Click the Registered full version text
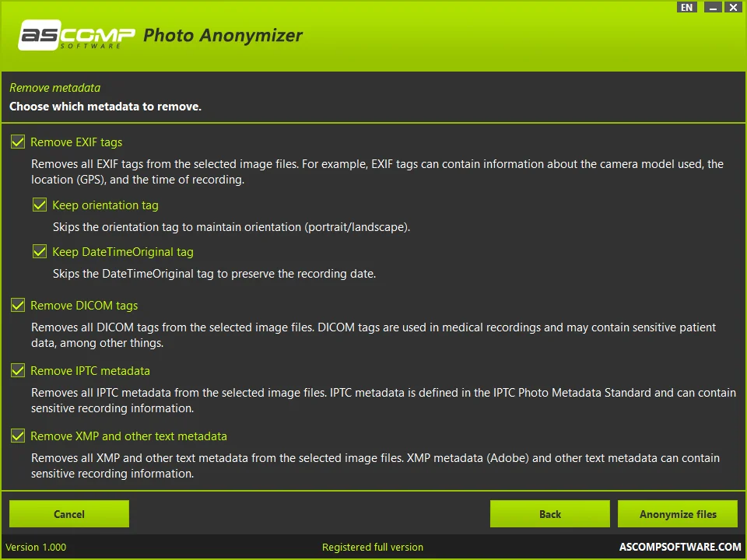 373,547
